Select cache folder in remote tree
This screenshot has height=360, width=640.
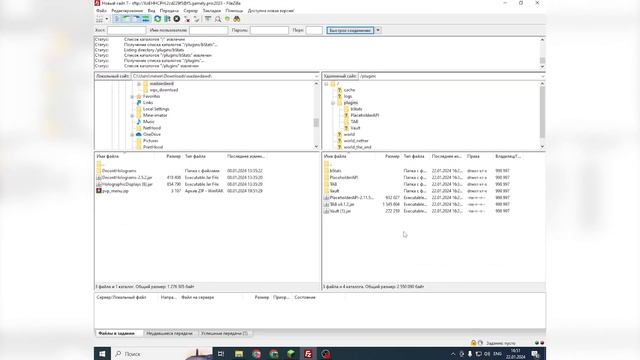pos(349,90)
